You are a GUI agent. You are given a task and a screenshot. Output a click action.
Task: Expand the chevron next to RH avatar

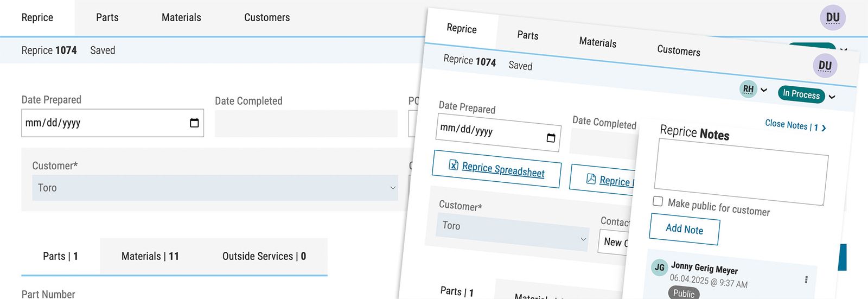point(764,90)
